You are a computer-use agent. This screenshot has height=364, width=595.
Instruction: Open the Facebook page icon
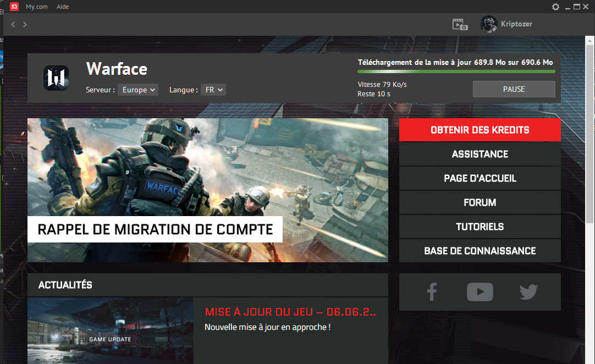tap(432, 292)
